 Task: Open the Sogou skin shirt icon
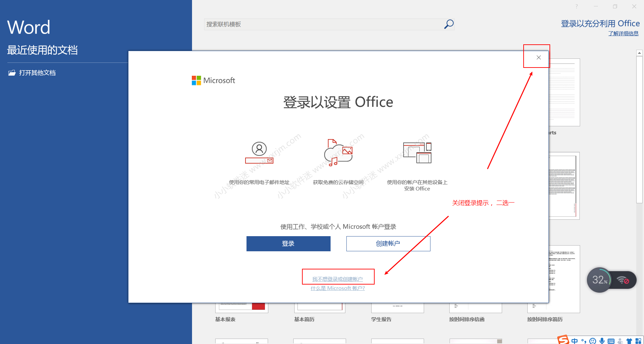tap(629, 341)
